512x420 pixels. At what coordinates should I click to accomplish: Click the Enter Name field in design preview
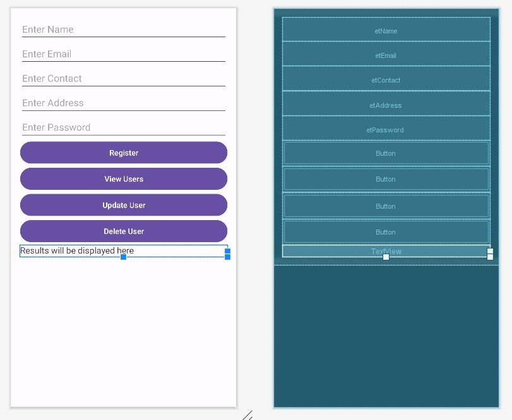[x=123, y=30]
